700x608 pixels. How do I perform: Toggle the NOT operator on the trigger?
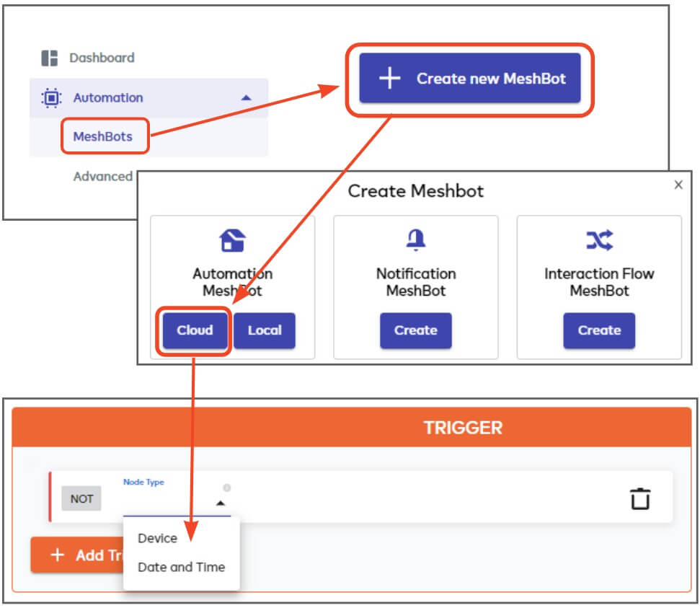[81, 498]
